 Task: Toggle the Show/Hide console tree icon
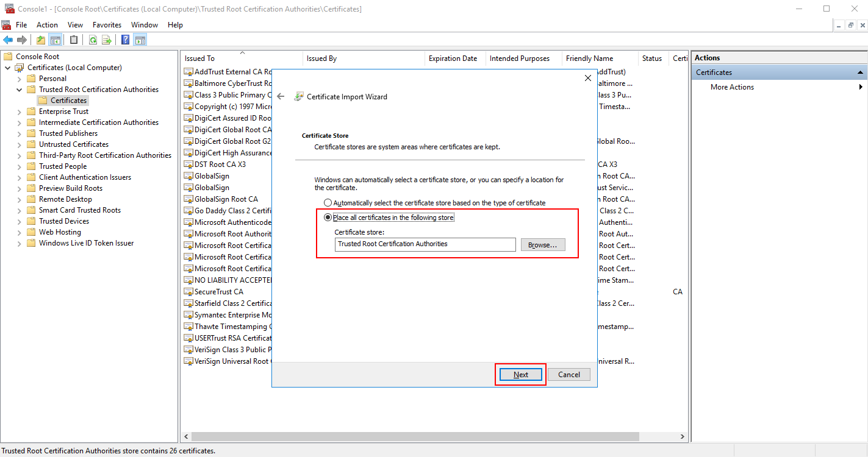click(x=56, y=40)
